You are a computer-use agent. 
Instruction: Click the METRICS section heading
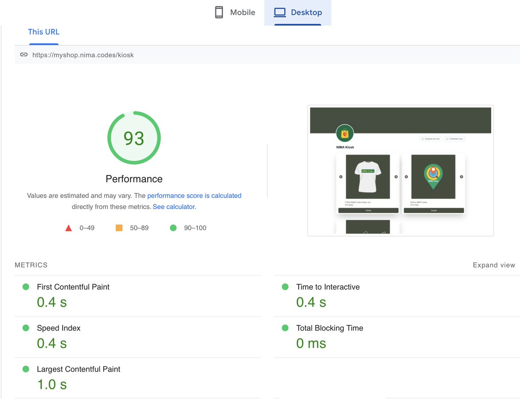point(31,265)
